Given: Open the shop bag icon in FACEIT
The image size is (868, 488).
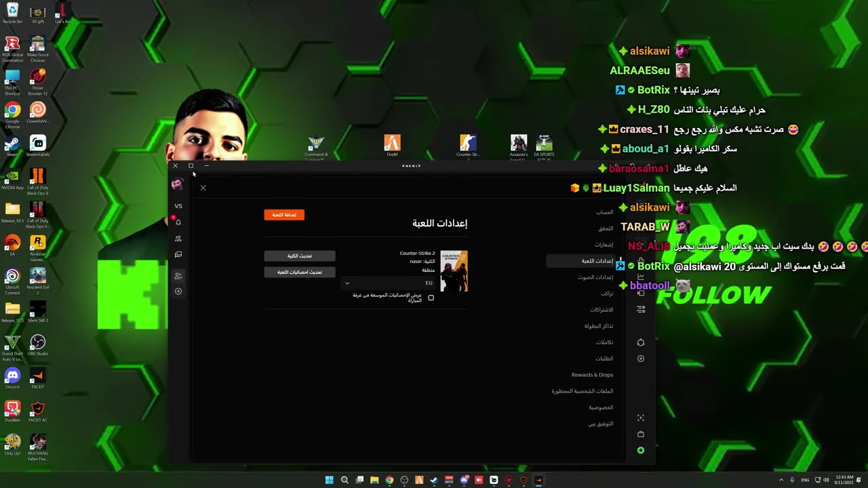Looking at the screenshot, I should coord(641,434).
